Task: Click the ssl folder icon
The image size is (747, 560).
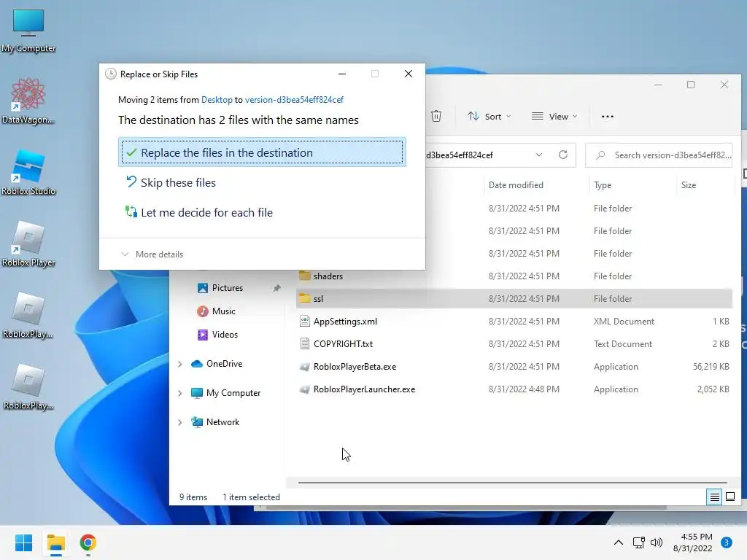Action: pos(304,298)
